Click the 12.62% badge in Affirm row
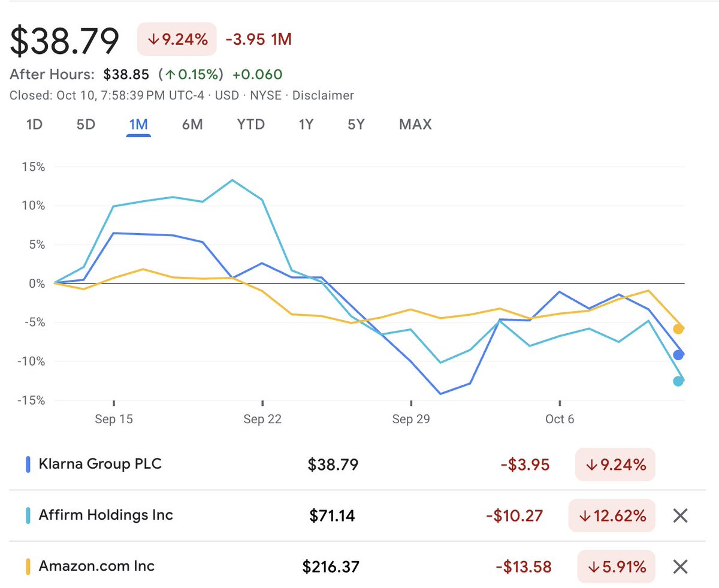This screenshot has width=719, height=588. [x=612, y=515]
